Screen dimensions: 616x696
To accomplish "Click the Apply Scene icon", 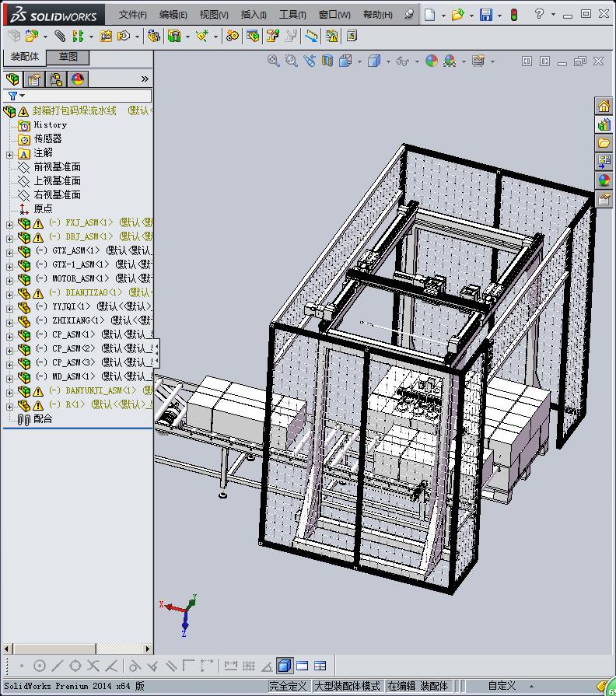I will (450, 61).
